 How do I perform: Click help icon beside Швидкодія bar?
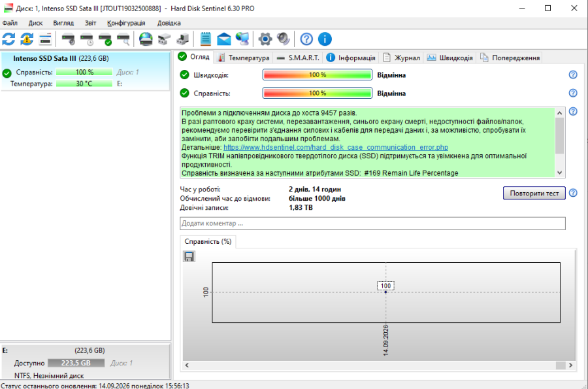pos(573,75)
